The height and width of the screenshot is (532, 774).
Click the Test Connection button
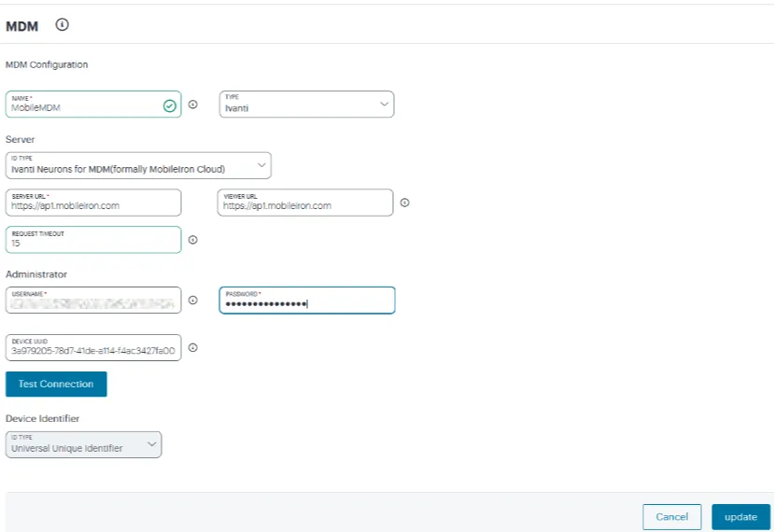coord(56,384)
